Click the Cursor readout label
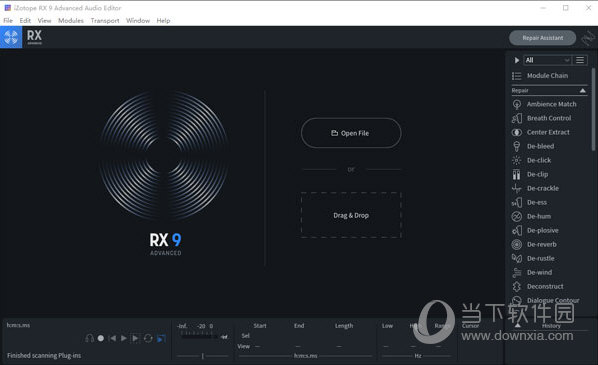 (x=471, y=326)
